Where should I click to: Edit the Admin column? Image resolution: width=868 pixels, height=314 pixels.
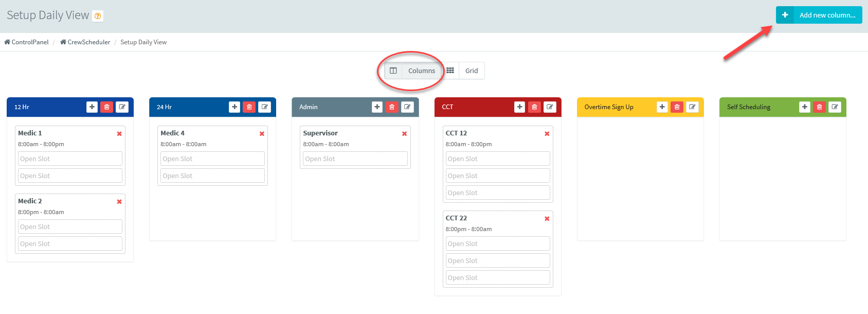pos(407,107)
